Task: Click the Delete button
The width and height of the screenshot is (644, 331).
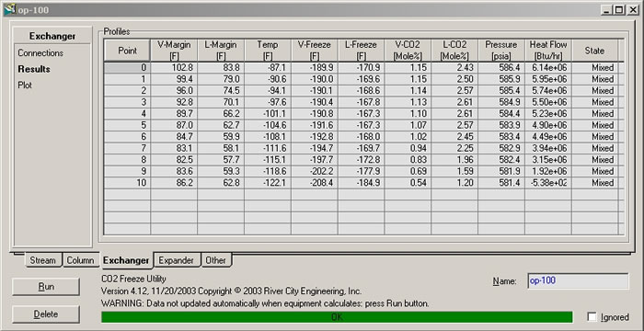Action: [x=46, y=314]
